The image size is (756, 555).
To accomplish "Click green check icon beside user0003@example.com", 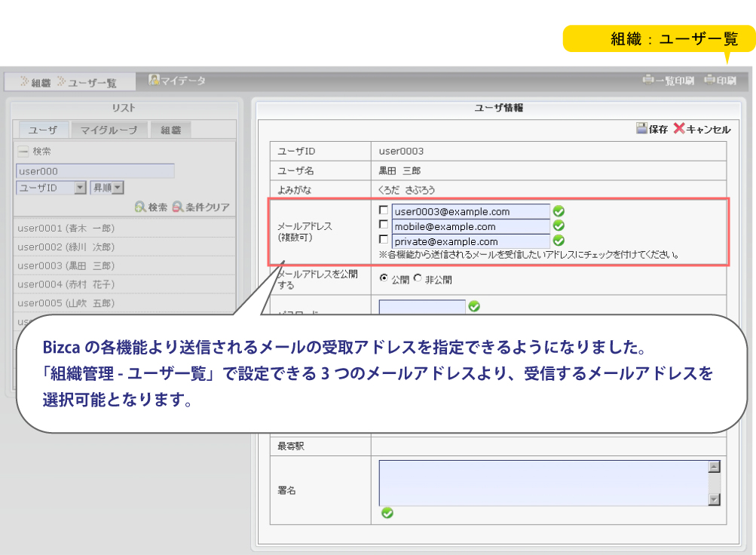I will [x=559, y=210].
